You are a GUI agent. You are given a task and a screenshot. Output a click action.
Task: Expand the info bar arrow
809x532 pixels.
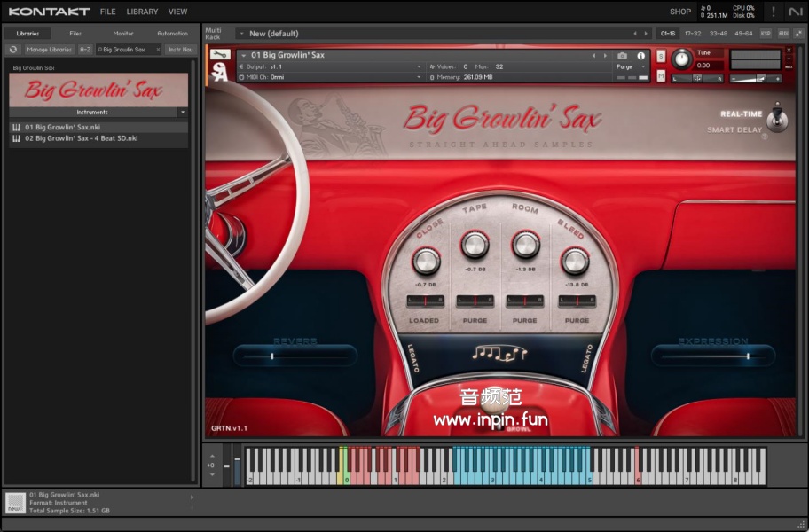coord(192,497)
